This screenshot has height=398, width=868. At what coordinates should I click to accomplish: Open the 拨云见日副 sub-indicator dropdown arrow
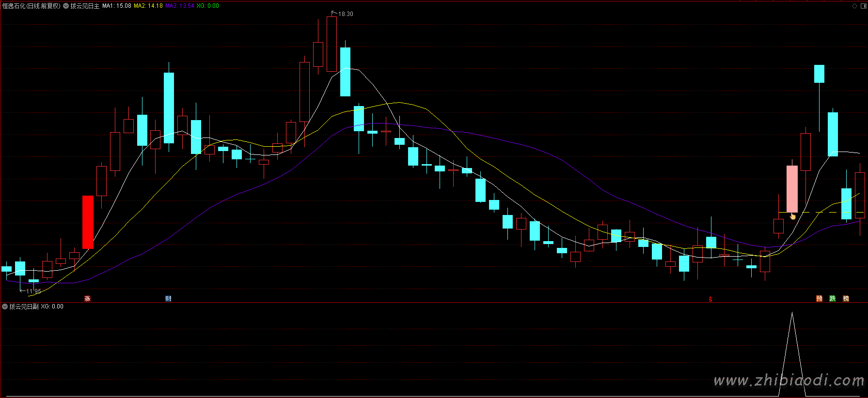[x=5, y=306]
